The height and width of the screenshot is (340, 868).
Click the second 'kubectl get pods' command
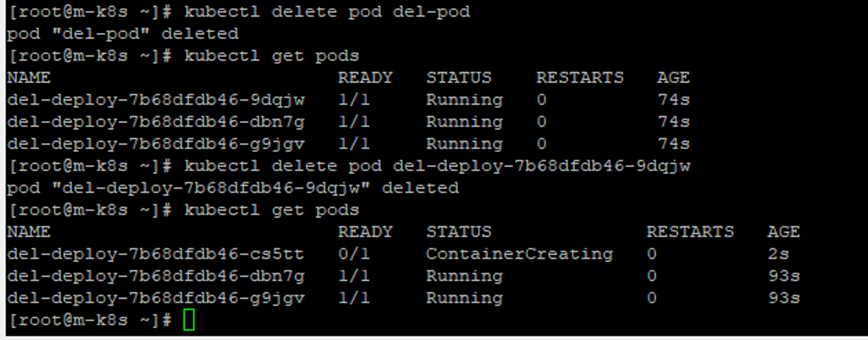click(x=272, y=210)
